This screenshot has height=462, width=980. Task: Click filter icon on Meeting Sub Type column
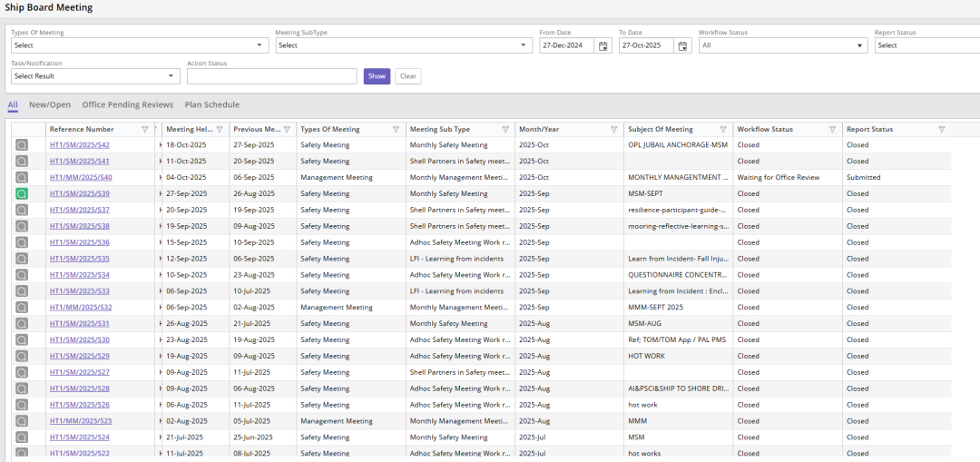(x=505, y=130)
